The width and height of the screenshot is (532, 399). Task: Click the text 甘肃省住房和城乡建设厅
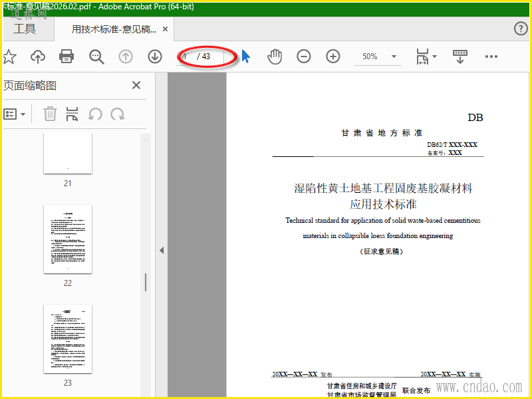point(362,386)
